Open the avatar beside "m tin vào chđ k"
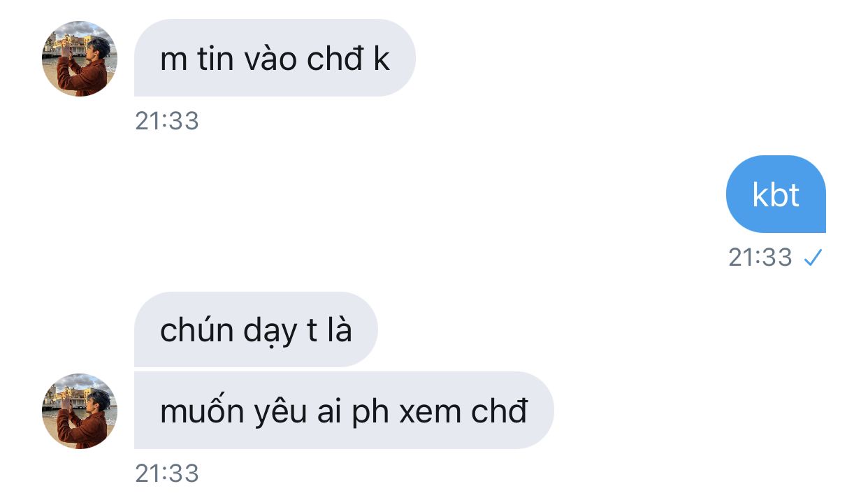 point(80,58)
